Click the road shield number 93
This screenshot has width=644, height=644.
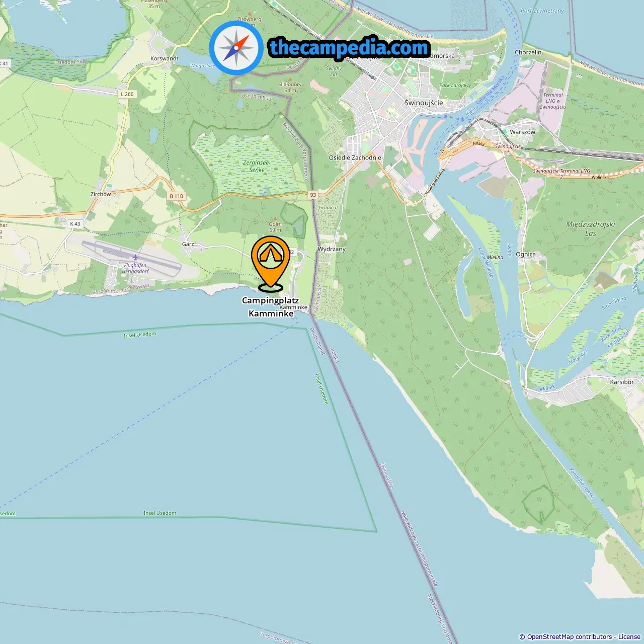(313, 195)
